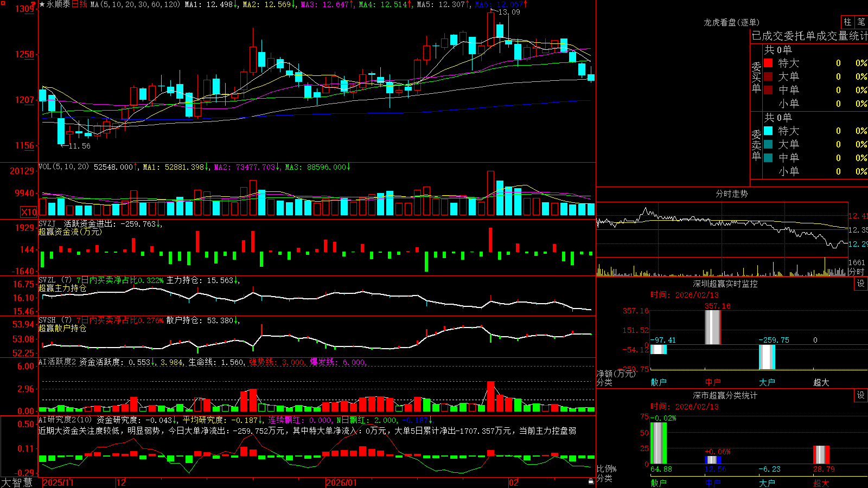Click the lock icon on the time axis
This screenshot has height=488, width=868.
point(591,481)
